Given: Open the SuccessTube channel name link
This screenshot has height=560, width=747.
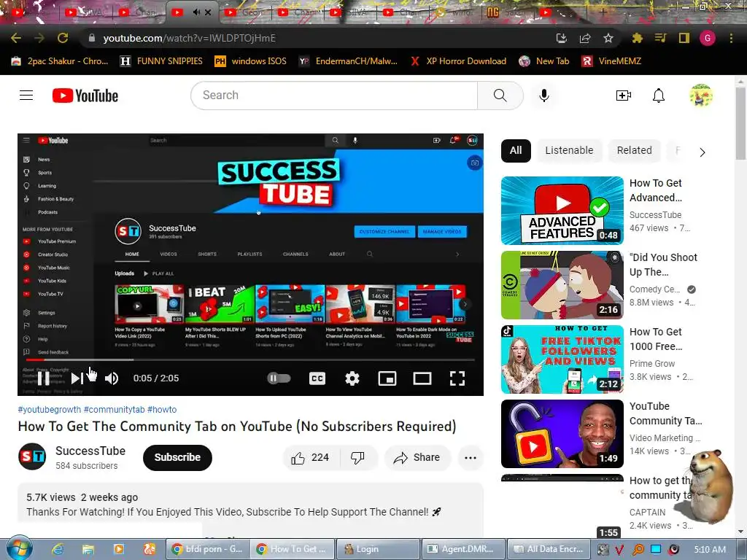Looking at the screenshot, I should pos(90,451).
